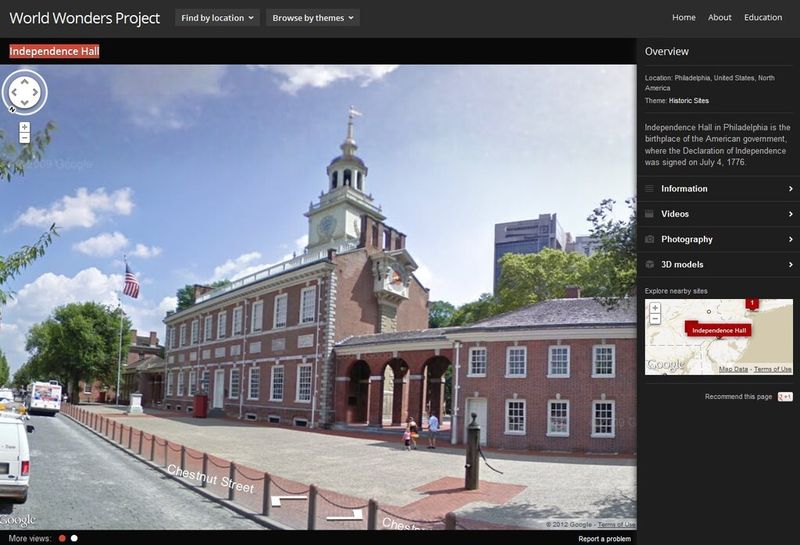
Task: Open the Videos panel
Action: (718, 214)
